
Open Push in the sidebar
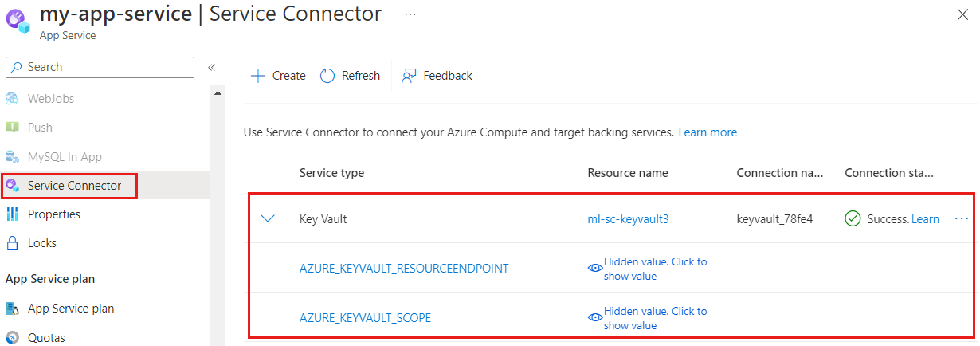tap(40, 128)
